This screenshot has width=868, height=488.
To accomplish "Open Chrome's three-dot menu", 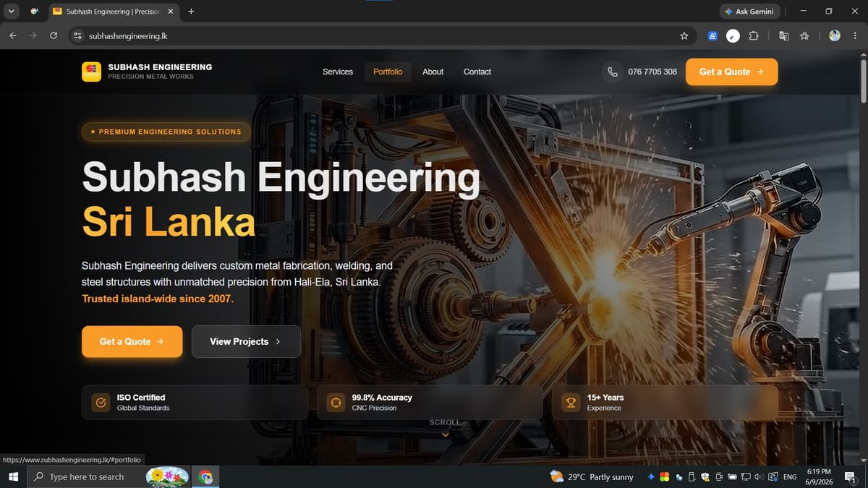I will (854, 35).
